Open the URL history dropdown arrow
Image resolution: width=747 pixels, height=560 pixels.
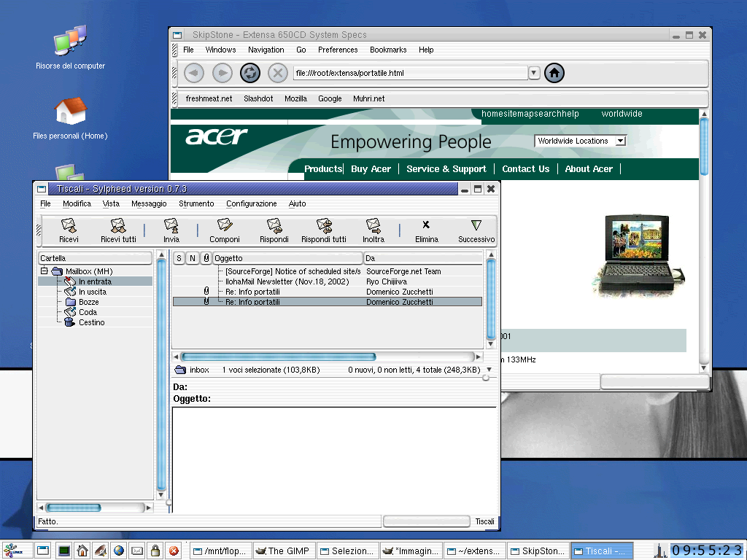click(x=534, y=73)
